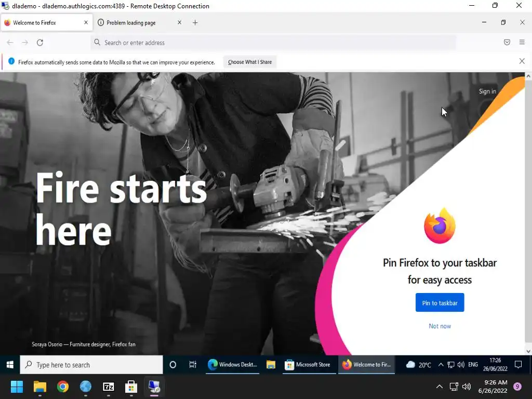Minimize the Firefox window
Viewport: 532px width, 399px height.
click(484, 22)
